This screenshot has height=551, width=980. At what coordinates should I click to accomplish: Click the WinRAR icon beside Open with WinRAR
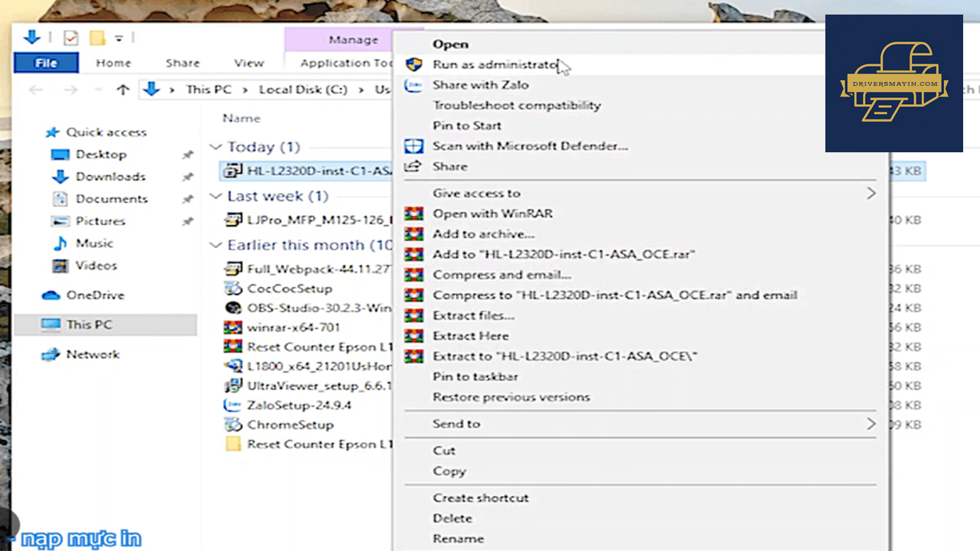click(x=413, y=214)
